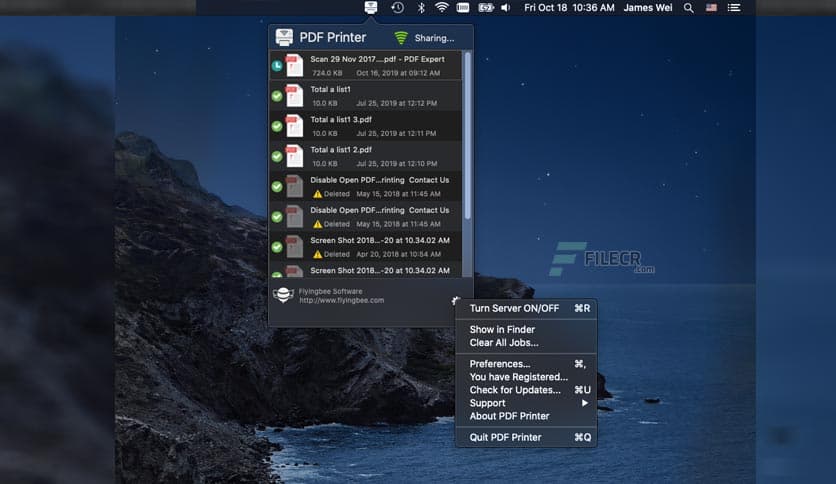
Task: Click green check icon beside Total a list1
Action: (x=277, y=96)
